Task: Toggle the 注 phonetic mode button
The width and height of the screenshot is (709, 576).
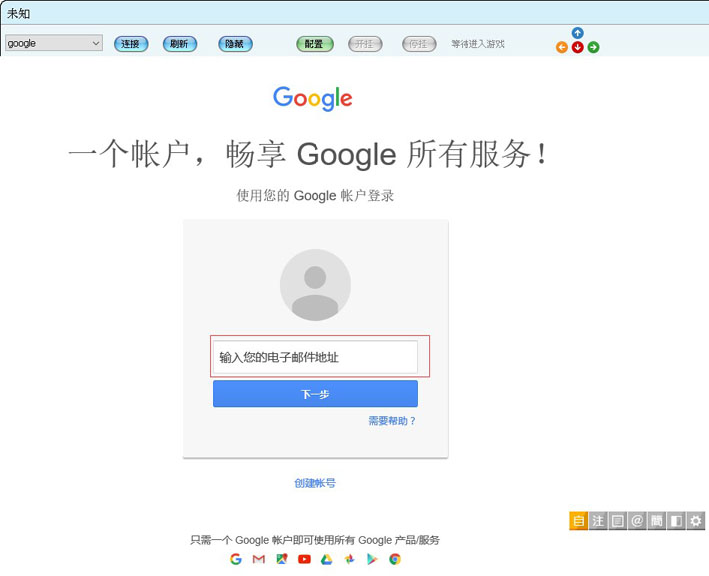Action: pos(597,520)
